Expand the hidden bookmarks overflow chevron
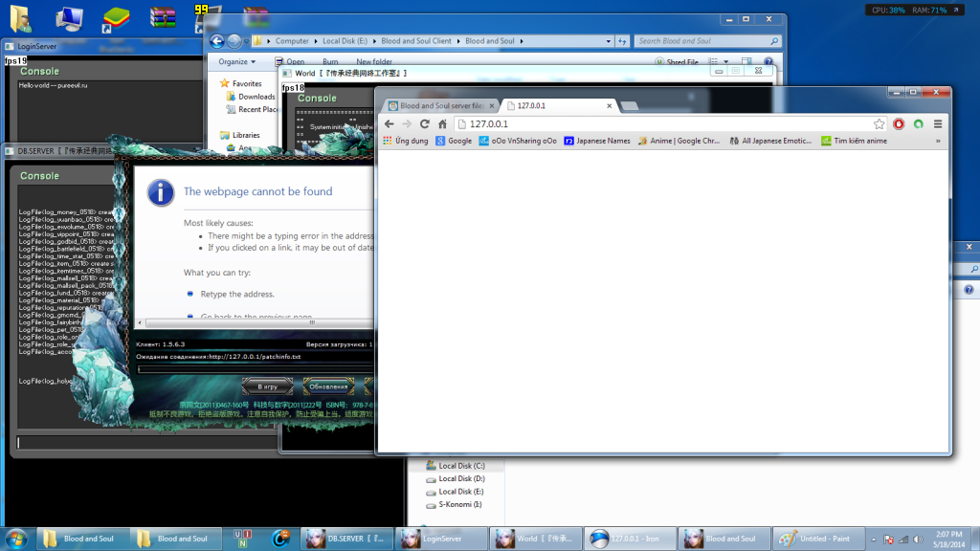 [x=937, y=141]
